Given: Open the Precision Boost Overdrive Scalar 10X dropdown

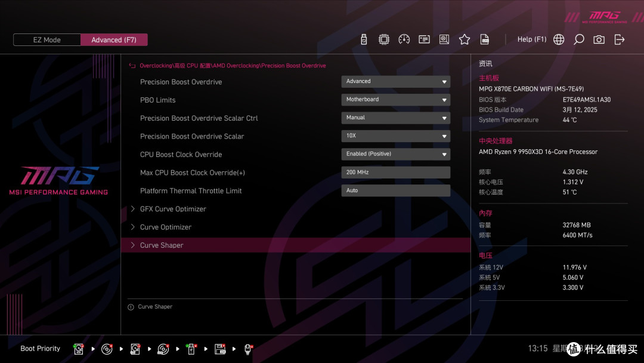Looking at the screenshot, I should coord(395,136).
